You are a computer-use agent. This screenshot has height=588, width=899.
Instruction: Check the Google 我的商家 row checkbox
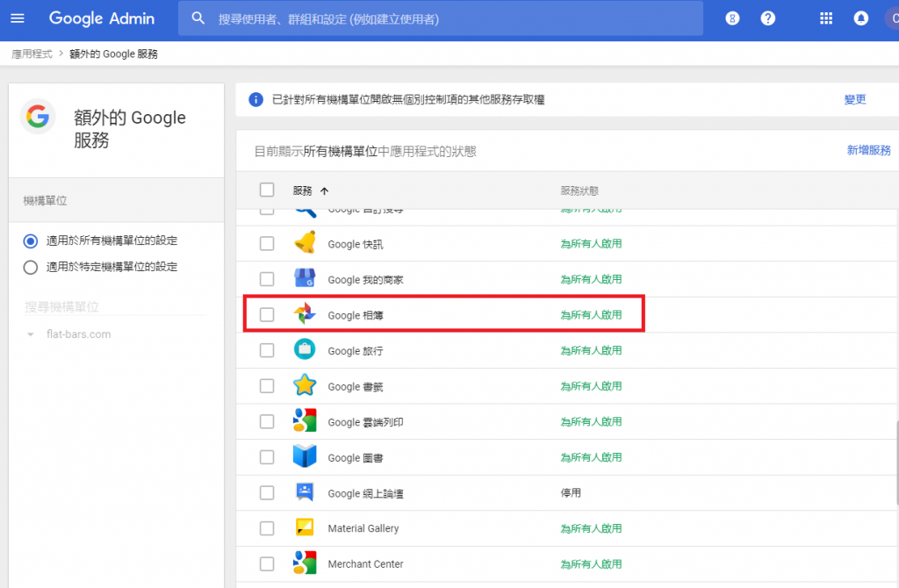267,279
